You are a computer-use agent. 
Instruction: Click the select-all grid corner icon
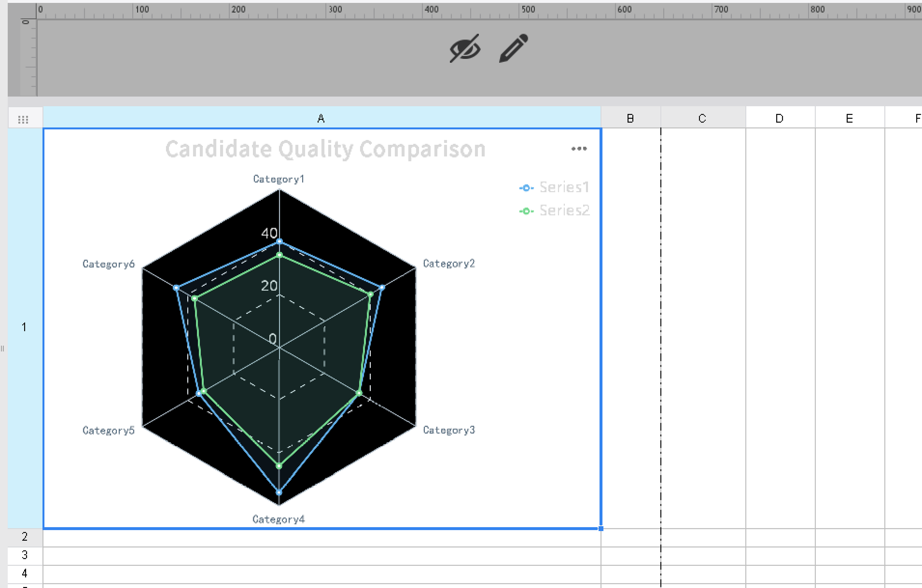pos(23,119)
